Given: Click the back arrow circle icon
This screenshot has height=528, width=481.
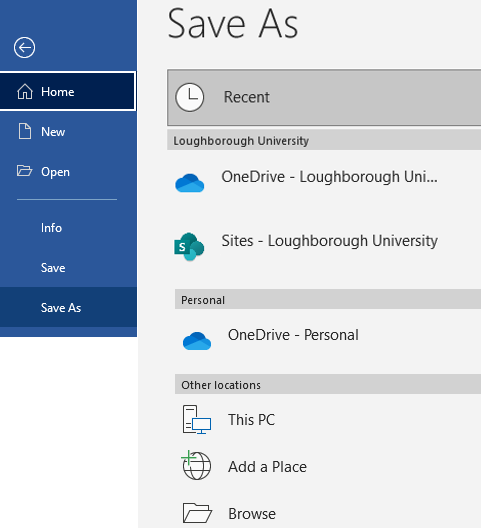Looking at the screenshot, I should coord(24,47).
